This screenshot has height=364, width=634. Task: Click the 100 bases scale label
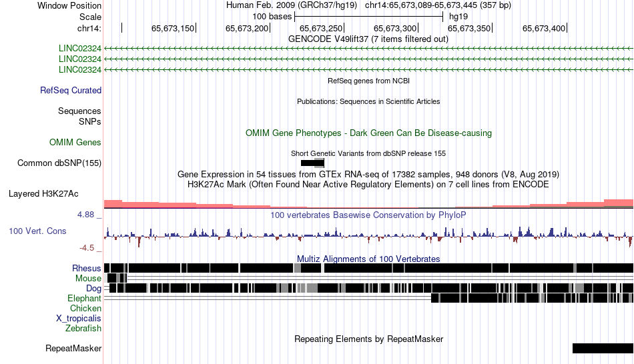pos(272,17)
